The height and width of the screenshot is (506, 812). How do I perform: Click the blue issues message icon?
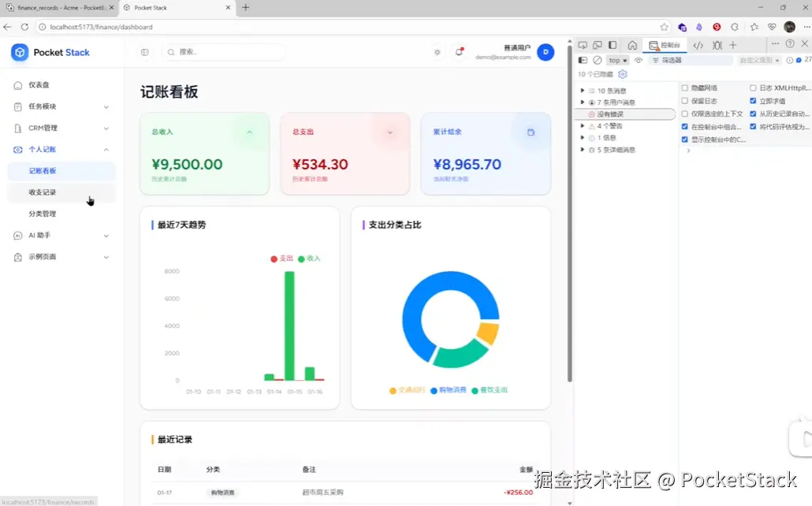click(799, 60)
